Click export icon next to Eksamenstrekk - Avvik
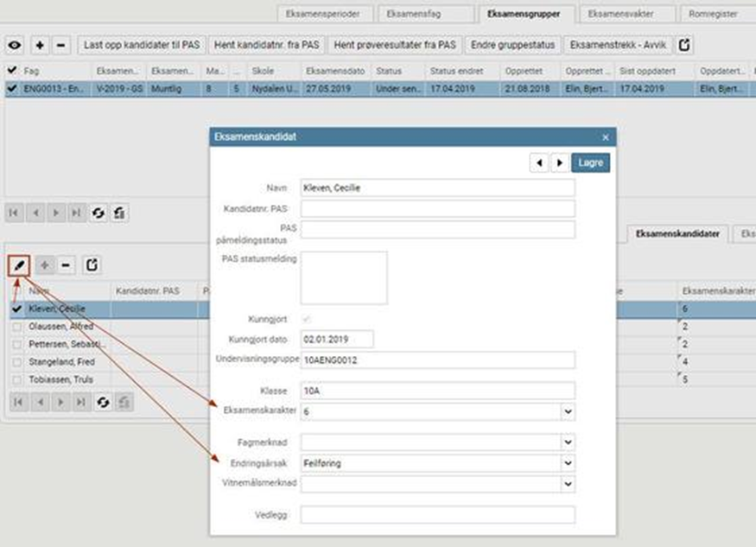Viewport: 756px width, 547px height. tap(684, 45)
